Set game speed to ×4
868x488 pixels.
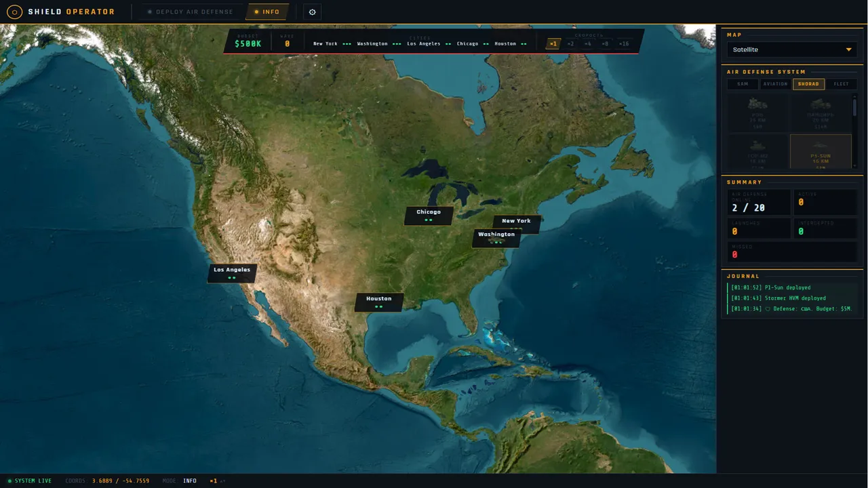coord(587,44)
